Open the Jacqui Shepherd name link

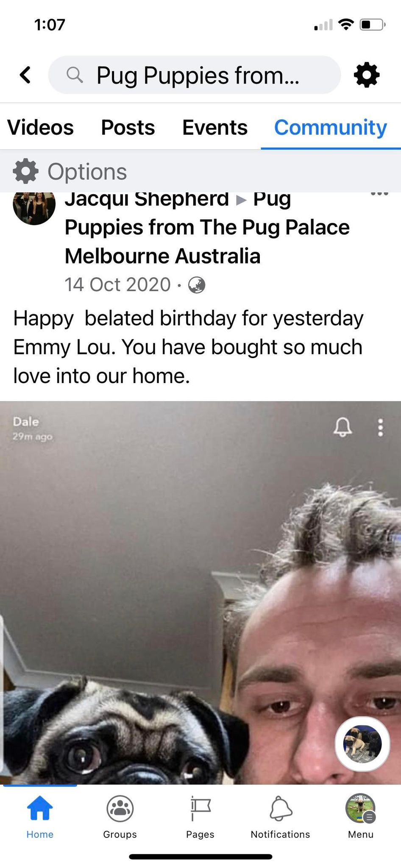click(x=147, y=199)
